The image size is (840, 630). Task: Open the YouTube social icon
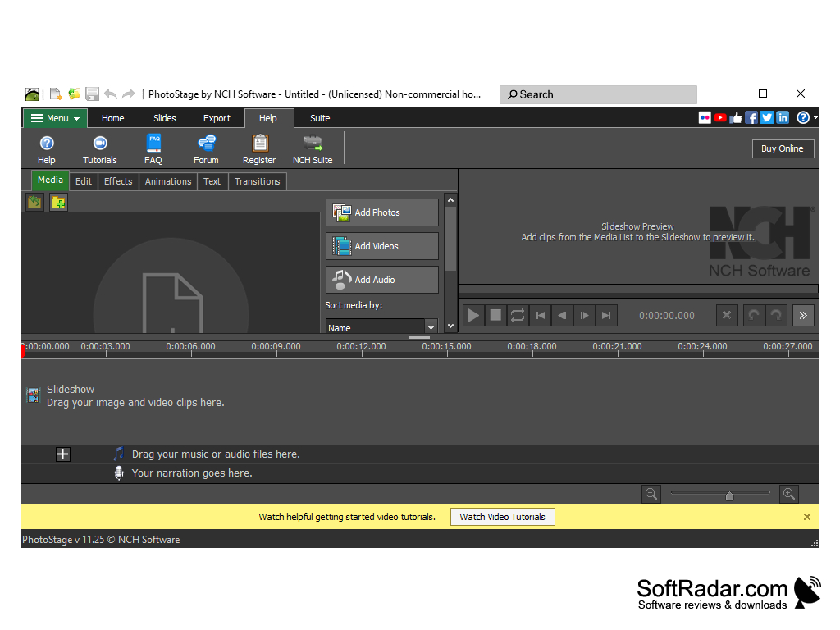[x=720, y=118]
